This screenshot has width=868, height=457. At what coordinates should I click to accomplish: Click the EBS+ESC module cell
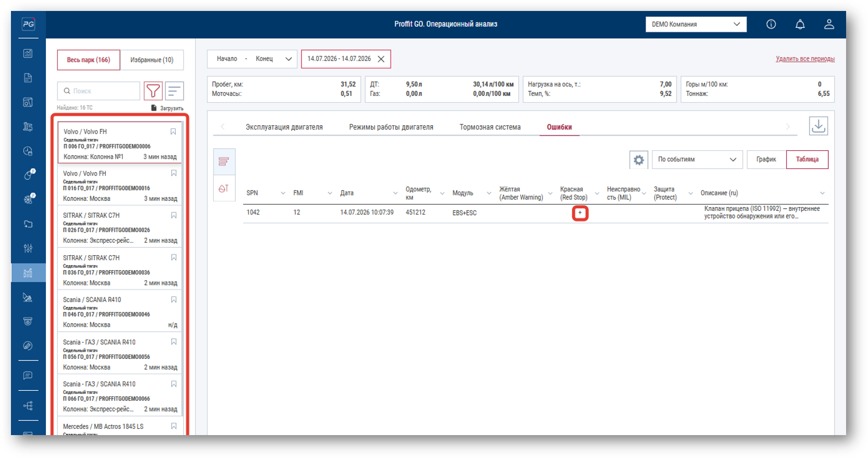[x=464, y=213]
